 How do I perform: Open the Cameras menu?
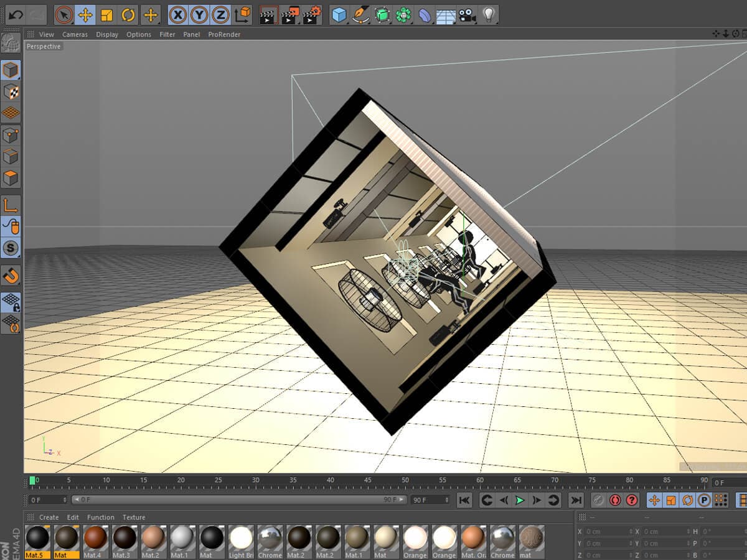(x=75, y=34)
